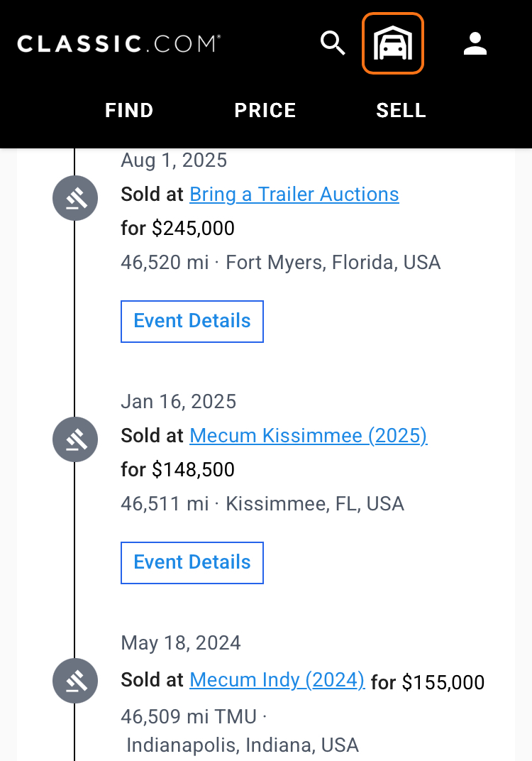The image size is (532, 761).
Task: Click the gavel icon for the Aug 1, 2025 sale
Action: click(x=75, y=198)
